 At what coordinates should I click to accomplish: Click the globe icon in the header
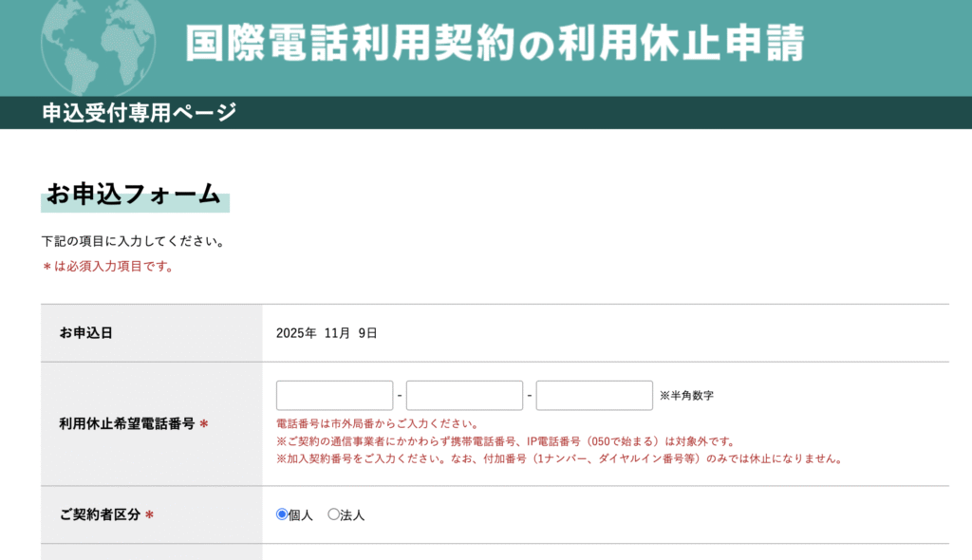[98, 42]
